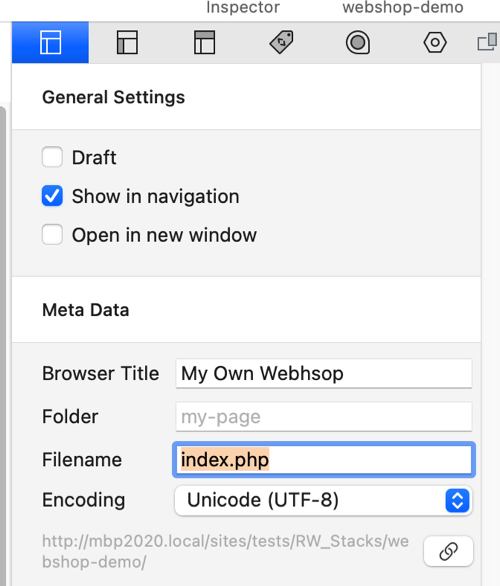Open the third header layout inspector tab
This screenshot has width=500, height=586.
click(x=204, y=42)
